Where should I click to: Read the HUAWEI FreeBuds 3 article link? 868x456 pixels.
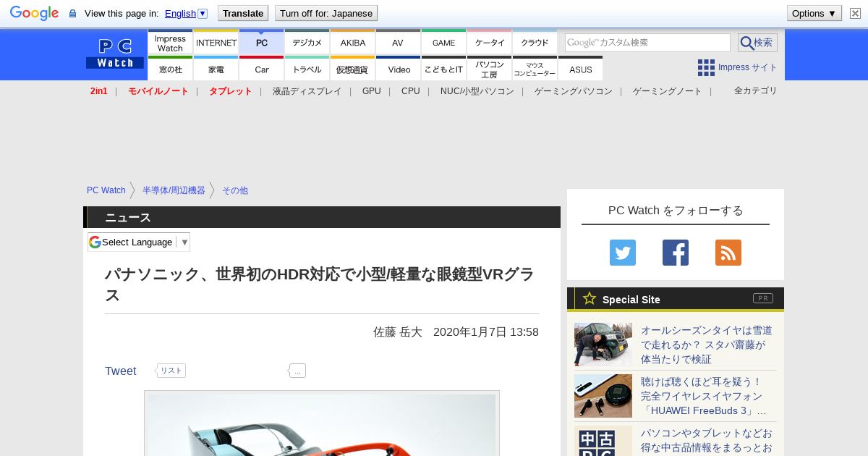click(x=704, y=396)
